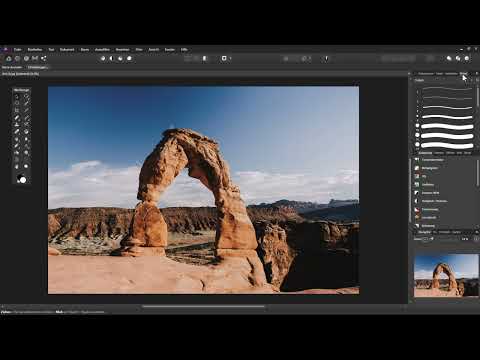The height and width of the screenshot is (360, 480).
Task: Click the adjustments list vertical scrollbar
Action: tap(477, 172)
